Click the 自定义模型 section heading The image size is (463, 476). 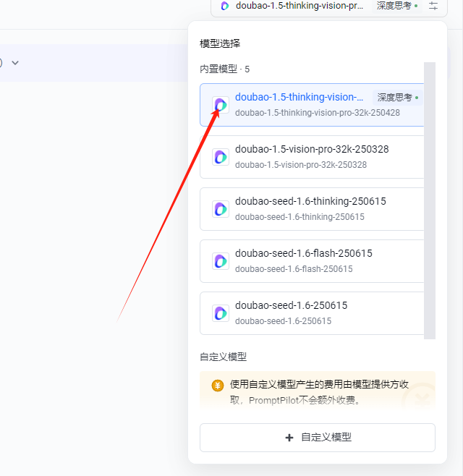coord(223,357)
